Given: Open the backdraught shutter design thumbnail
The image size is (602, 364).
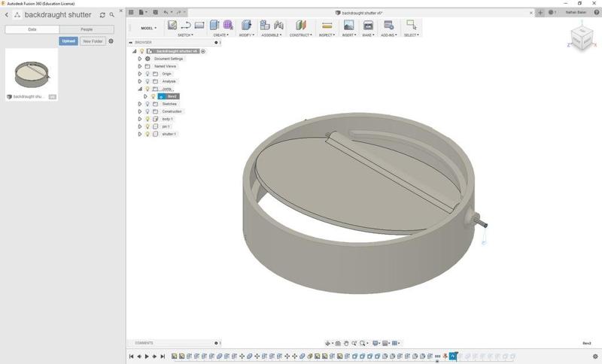Looking at the screenshot, I should click(32, 73).
